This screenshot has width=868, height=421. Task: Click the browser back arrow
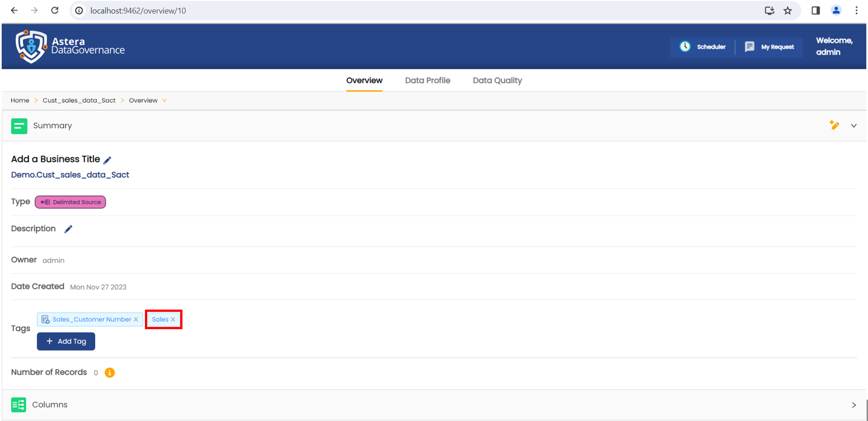(x=15, y=10)
